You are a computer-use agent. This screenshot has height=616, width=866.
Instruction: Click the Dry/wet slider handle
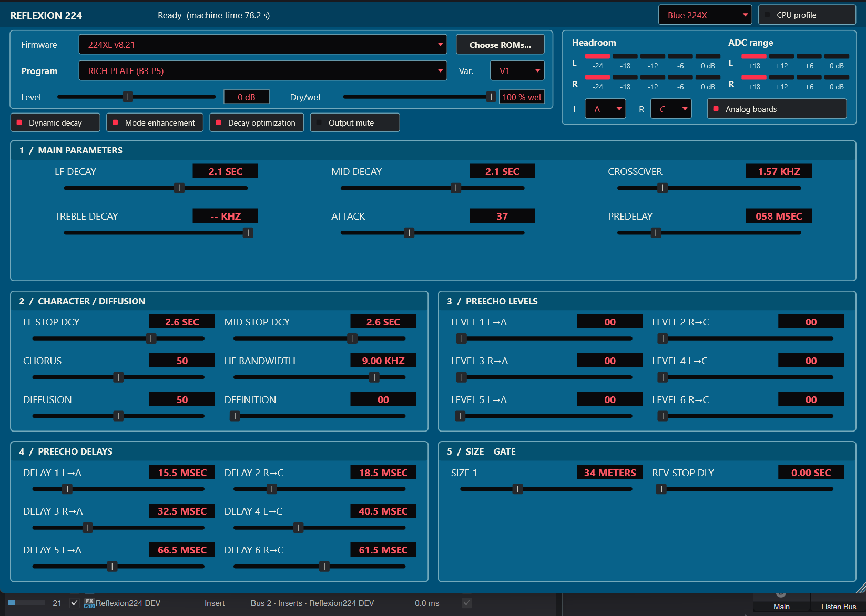491,97
